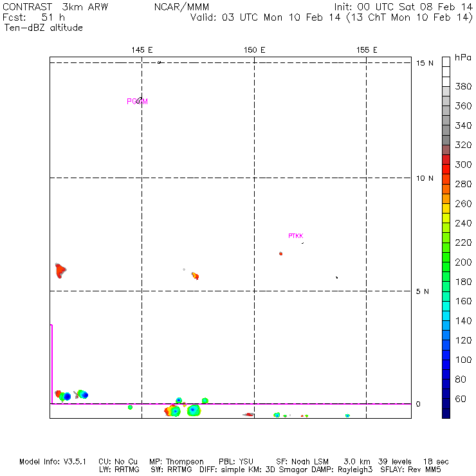The image size is (476, 476).
Task: Click the 'SFLAY: Rev MM5' model setting
Action: click(x=410, y=470)
